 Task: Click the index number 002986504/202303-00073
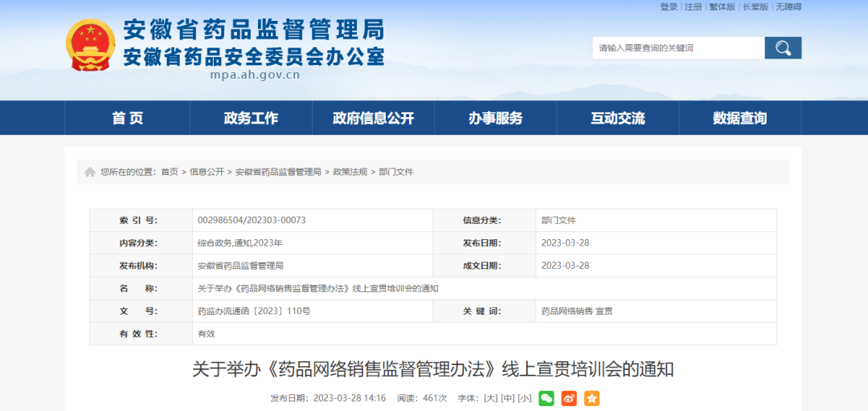[252, 220]
